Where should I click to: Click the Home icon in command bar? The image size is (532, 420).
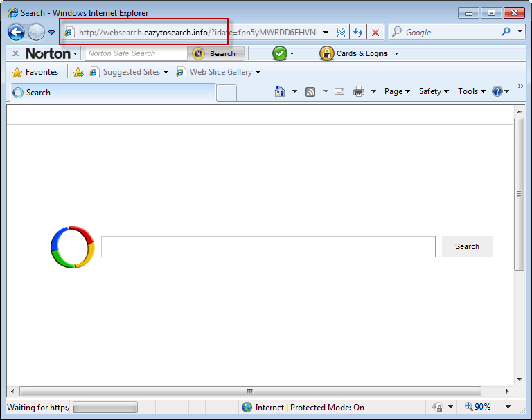pyautogui.click(x=280, y=91)
